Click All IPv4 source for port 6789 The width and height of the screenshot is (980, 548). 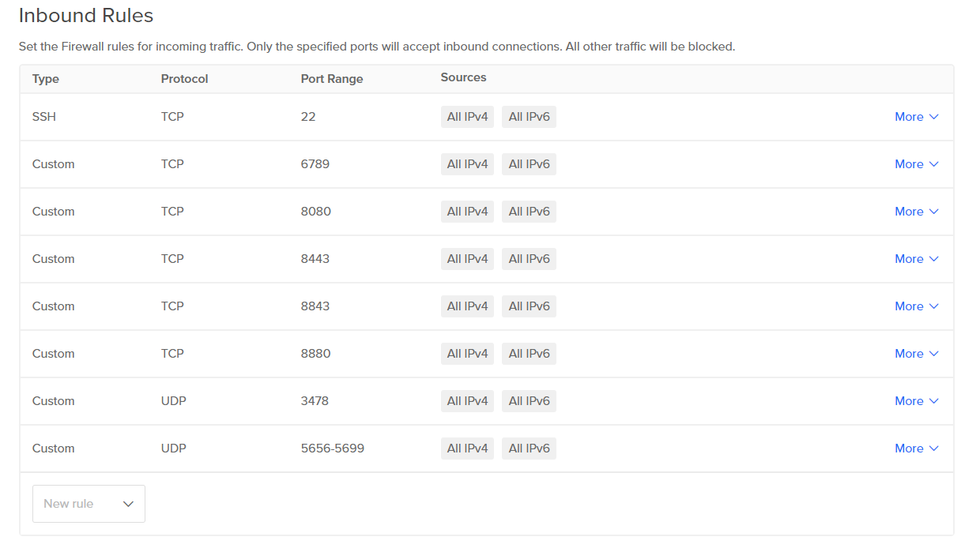pos(467,164)
